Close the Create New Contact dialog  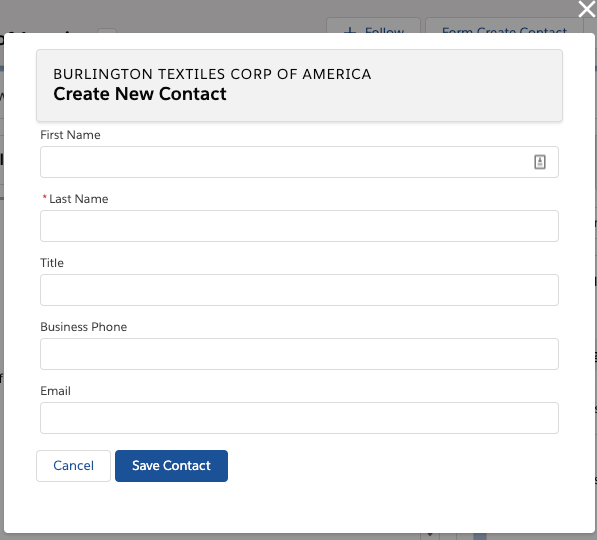point(586,9)
